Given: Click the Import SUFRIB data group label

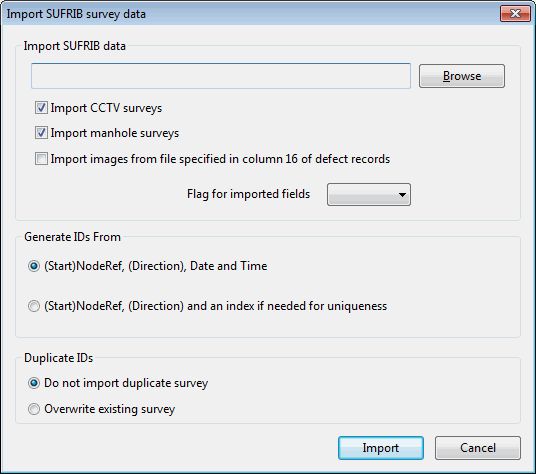Looking at the screenshot, I should [75, 46].
